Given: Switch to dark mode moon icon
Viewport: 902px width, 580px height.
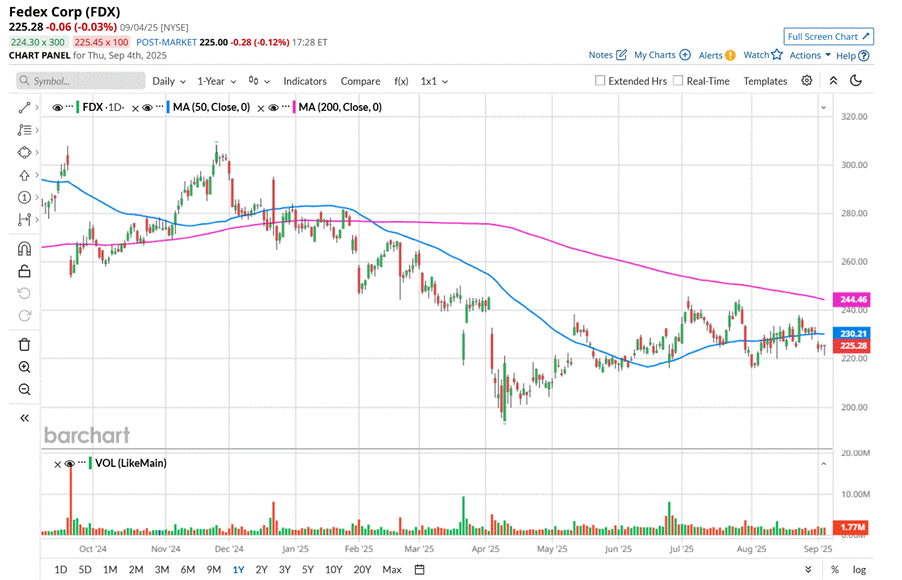Looking at the screenshot, I should pyautogui.click(x=856, y=81).
